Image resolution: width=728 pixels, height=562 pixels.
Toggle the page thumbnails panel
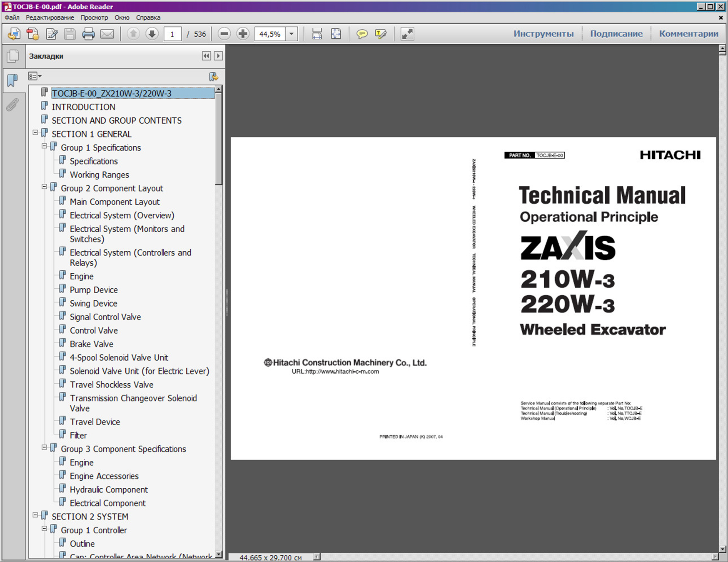pos(12,56)
